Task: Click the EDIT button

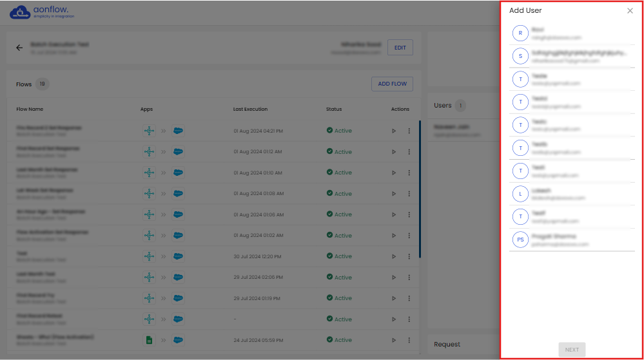Action: click(x=400, y=48)
